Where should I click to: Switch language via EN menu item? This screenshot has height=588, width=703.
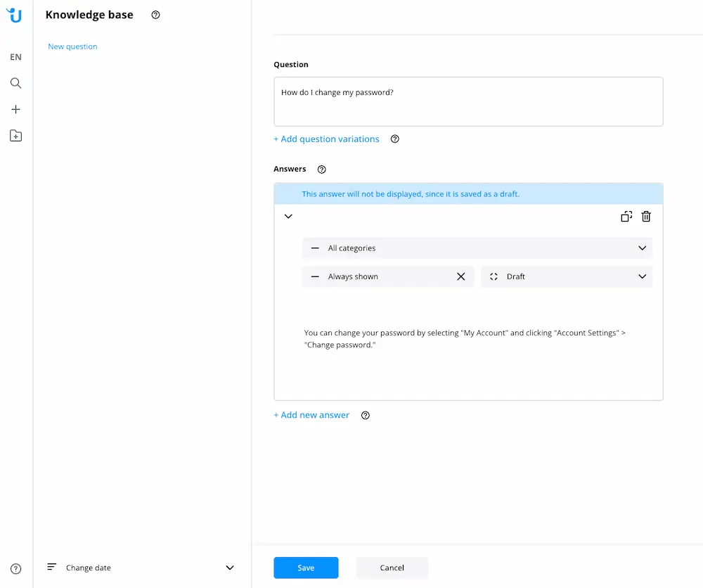[15, 57]
